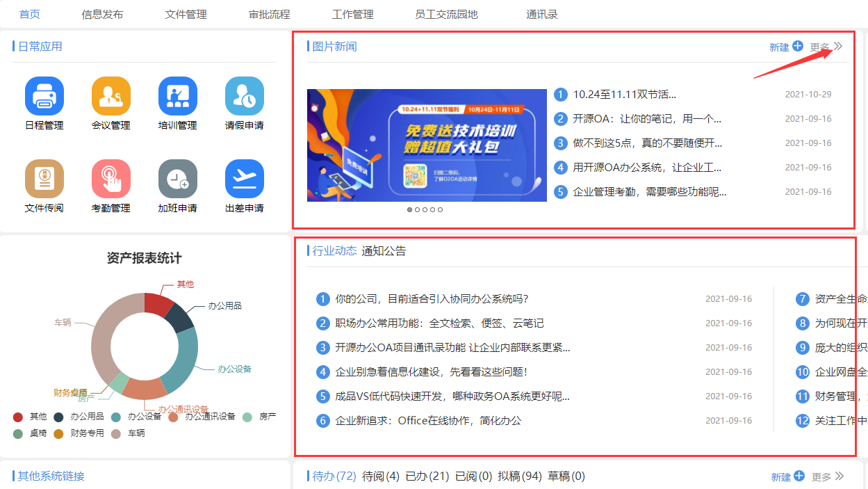This screenshot has width=868, height=489.
Task: Launch the 考勤管理 touch icon
Action: click(111, 179)
